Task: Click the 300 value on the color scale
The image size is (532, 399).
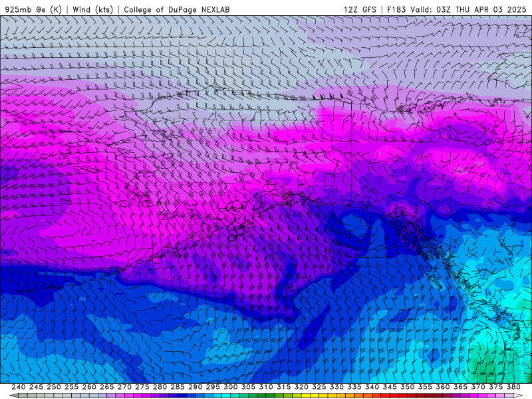Action: tap(230, 387)
